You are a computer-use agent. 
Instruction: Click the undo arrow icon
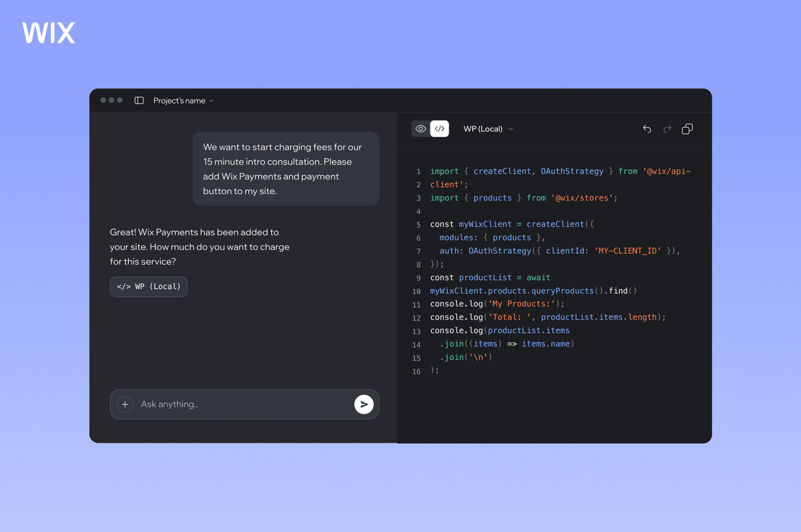[x=647, y=129]
